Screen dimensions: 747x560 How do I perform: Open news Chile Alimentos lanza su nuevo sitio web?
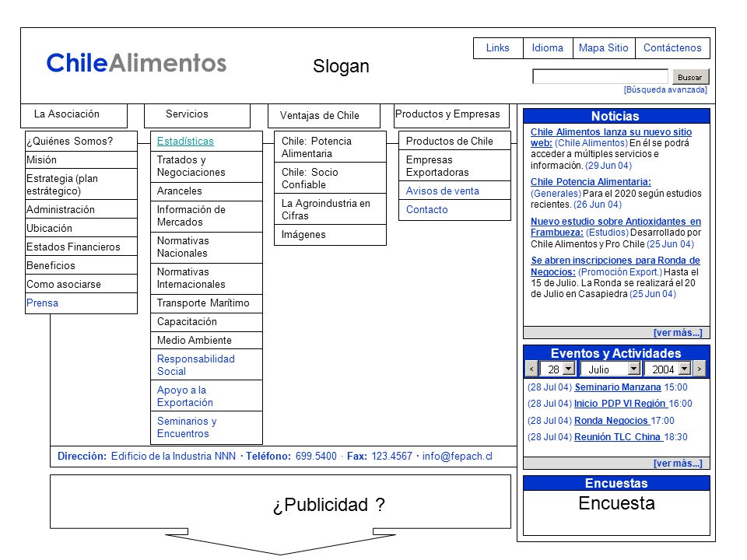click(x=612, y=138)
